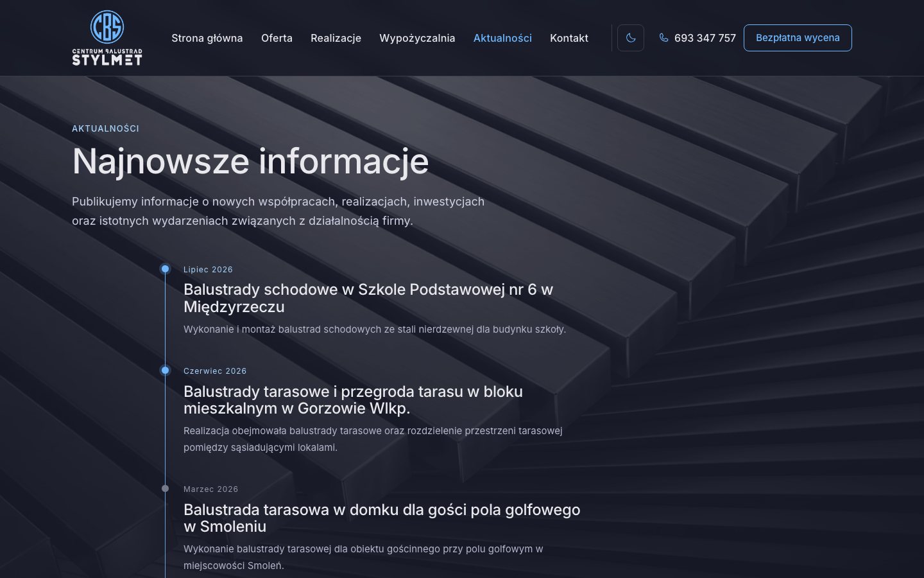Click the Najnowsze informacje heading
Screen dimensions: 924x578
click(x=250, y=161)
